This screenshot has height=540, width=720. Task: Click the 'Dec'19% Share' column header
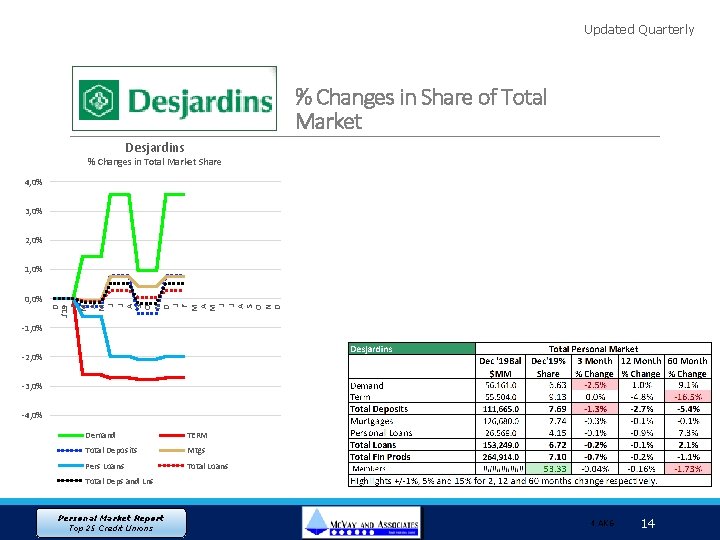(x=548, y=367)
